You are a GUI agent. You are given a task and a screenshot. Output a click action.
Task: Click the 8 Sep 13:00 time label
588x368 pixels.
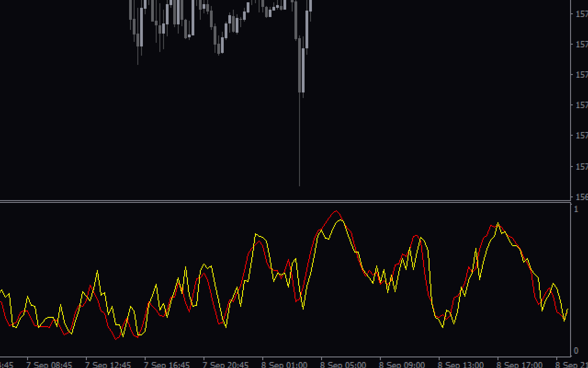(461, 365)
